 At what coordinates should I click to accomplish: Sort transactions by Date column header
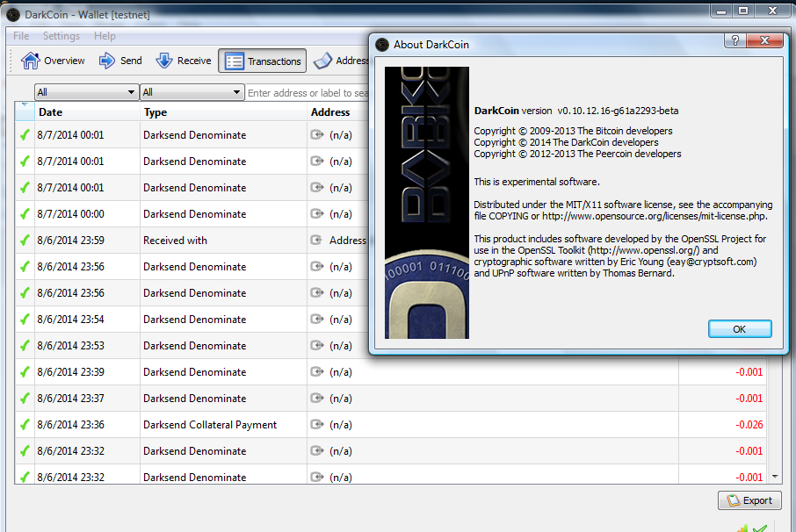(87, 112)
